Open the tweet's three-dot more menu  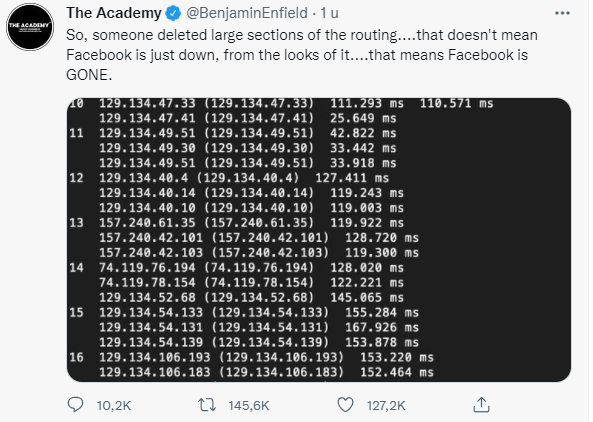coord(562,13)
